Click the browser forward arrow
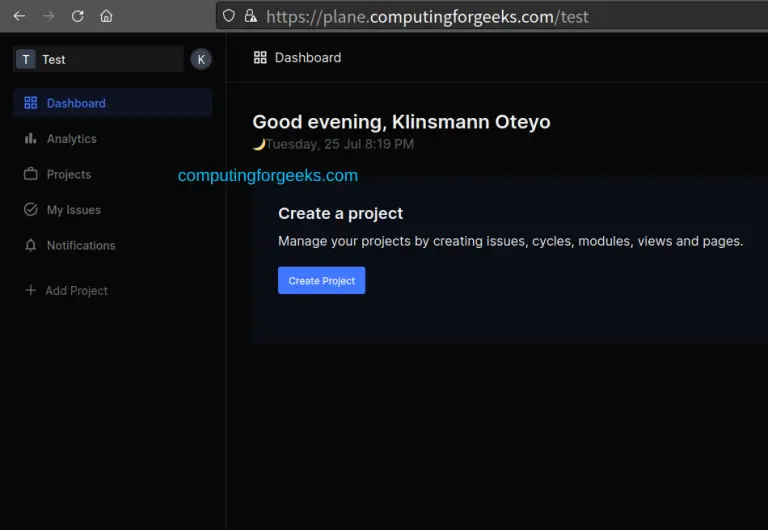 49,16
